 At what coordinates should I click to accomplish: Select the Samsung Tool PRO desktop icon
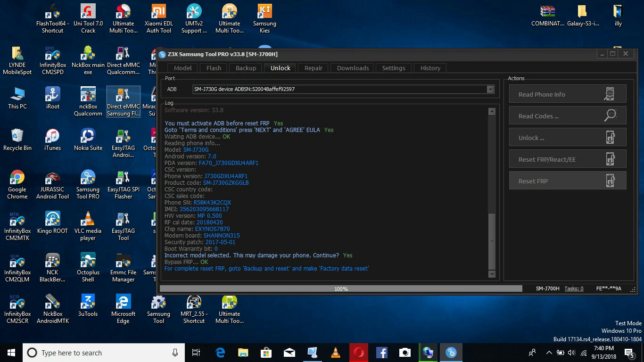click(x=88, y=185)
